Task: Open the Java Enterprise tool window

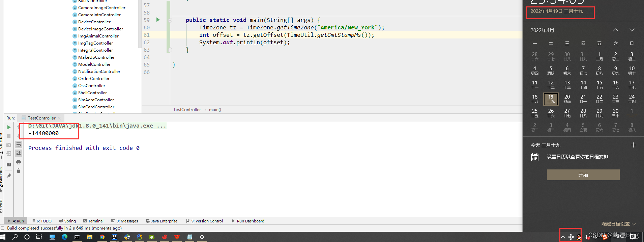Action: click(162, 221)
